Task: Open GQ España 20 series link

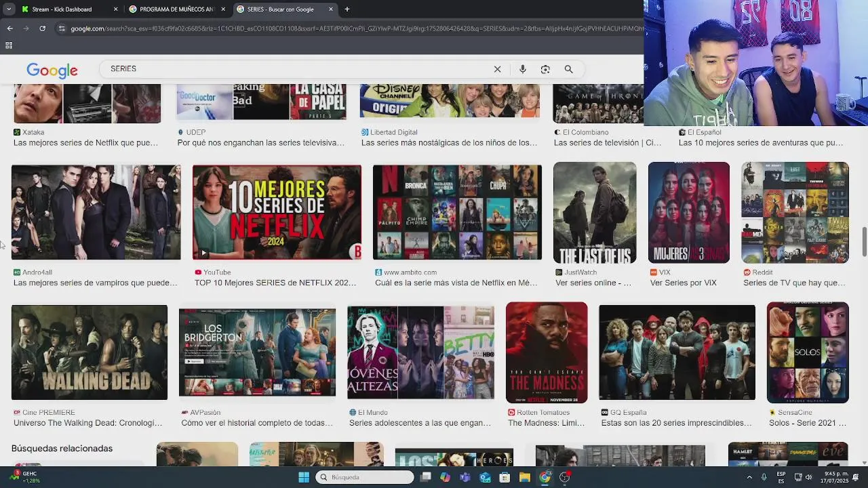Action: point(676,423)
